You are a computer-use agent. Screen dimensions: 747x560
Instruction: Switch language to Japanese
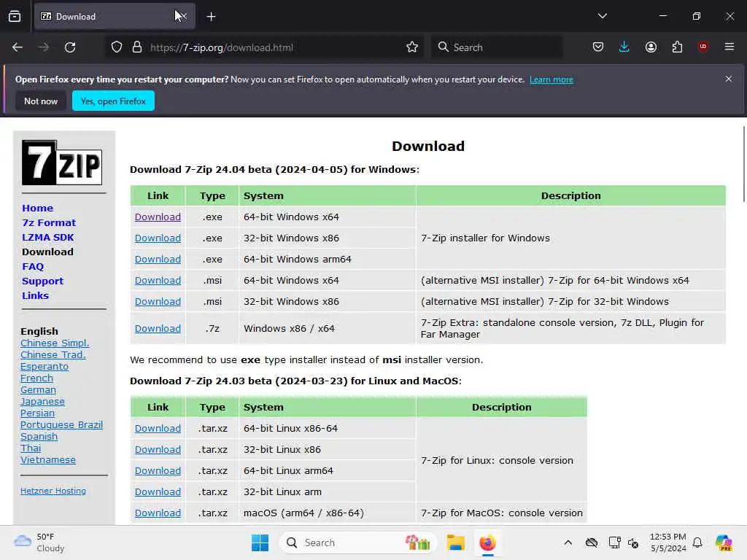tap(42, 402)
